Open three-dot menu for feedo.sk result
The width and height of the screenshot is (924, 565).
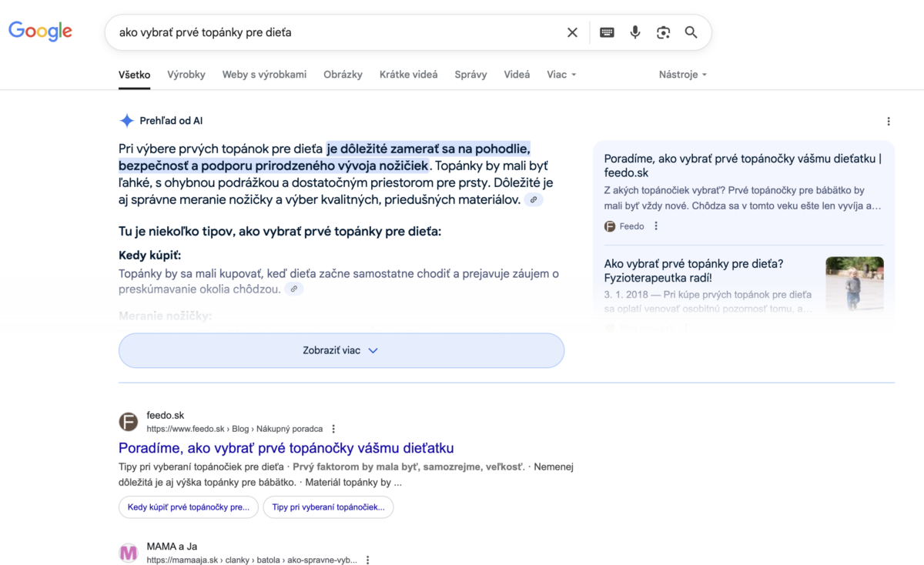click(333, 429)
